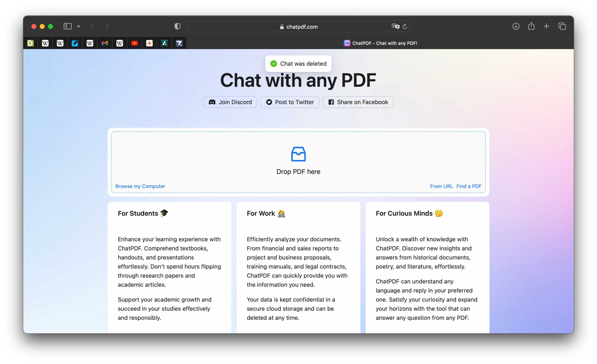597x364 pixels.
Task: Toggle the Safari sidebar
Action: pyautogui.click(x=67, y=26)
